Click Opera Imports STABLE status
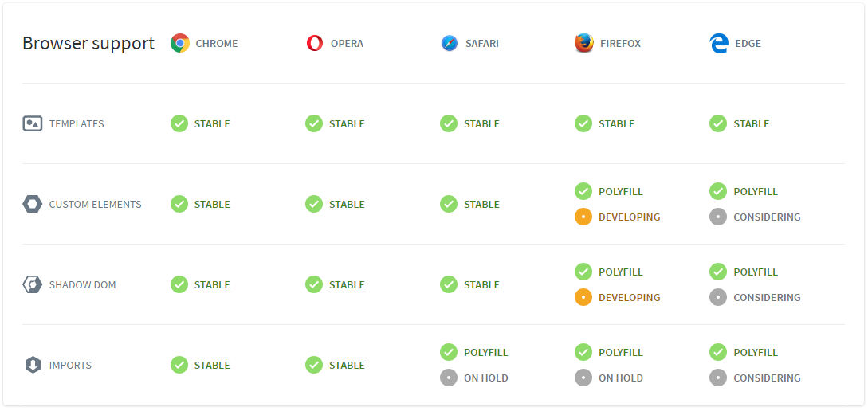The height and width of the screenshot is (411, 868). 347,365
